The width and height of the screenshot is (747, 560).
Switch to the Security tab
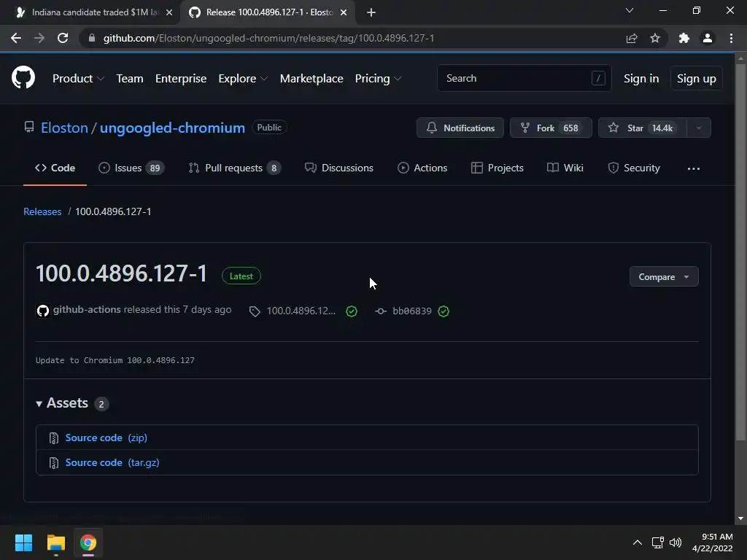(634, 168)
